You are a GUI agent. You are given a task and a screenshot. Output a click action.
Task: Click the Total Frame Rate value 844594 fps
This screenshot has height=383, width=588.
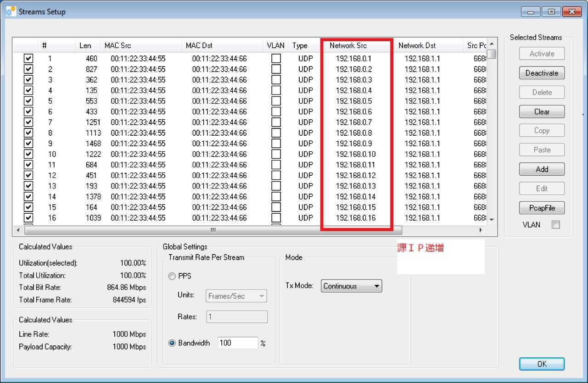pyautogui.click(x=129, y=300)
